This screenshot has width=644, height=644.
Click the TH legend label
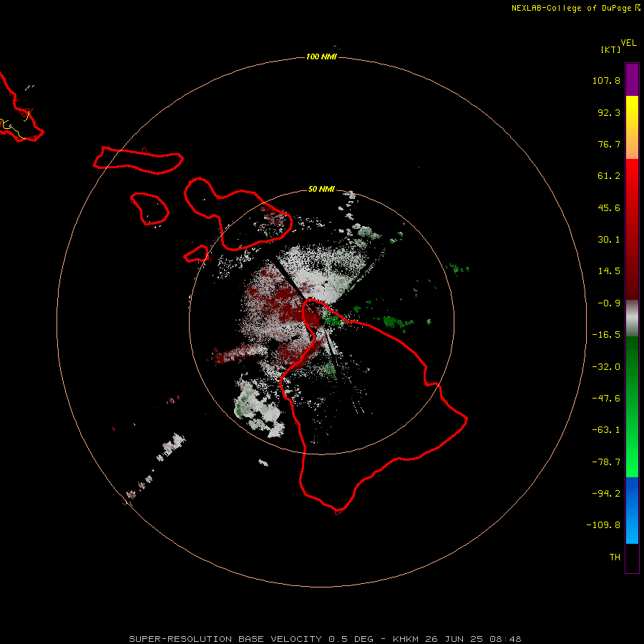point(615,557)
